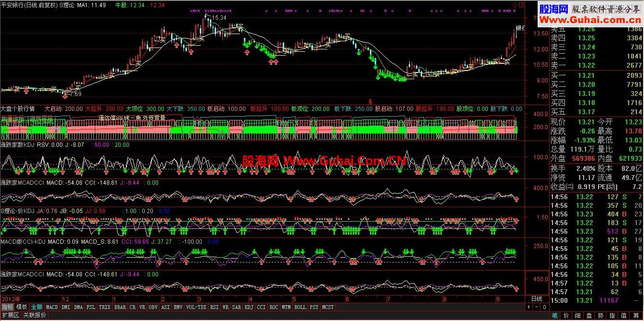This screenshot has height=321, width=644.
Task: Click the 涨跌家数KDJ indicator panel title
Action: [18, 144]
